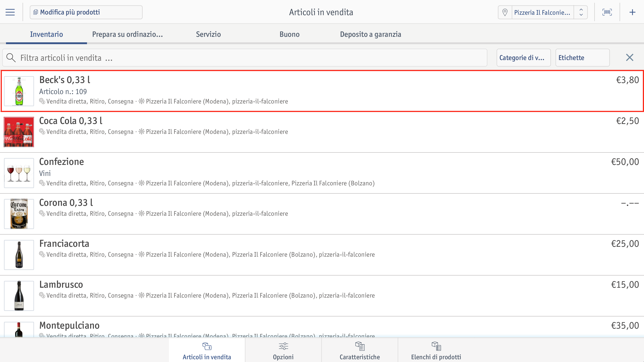Select the Corona 0,33 l item name
644x362 pixels.
click(66, 203)
